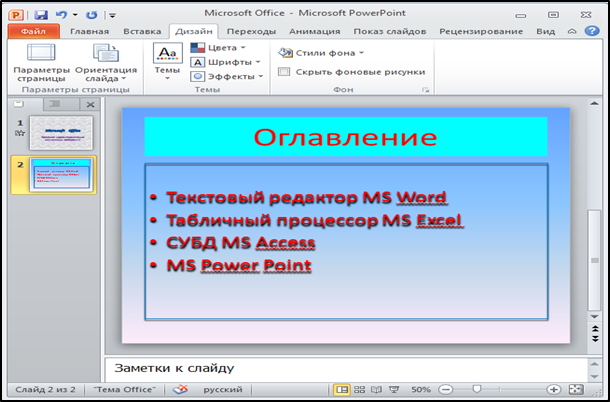Switch to the Рецензирование tab
This screenshot has height=402, width=610.
pos(481,32)
